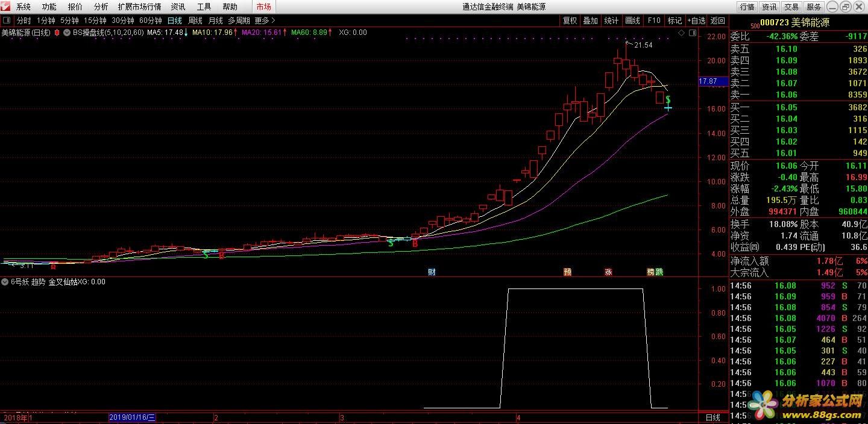Switch to 30分钟 period

coord(123,20)
